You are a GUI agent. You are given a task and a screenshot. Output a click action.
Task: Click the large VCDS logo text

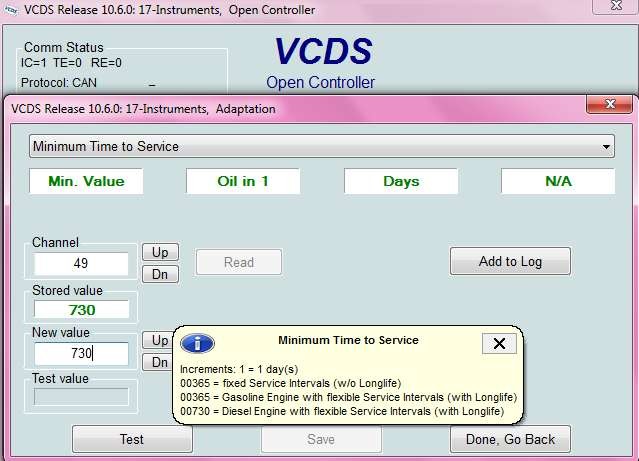323,51
